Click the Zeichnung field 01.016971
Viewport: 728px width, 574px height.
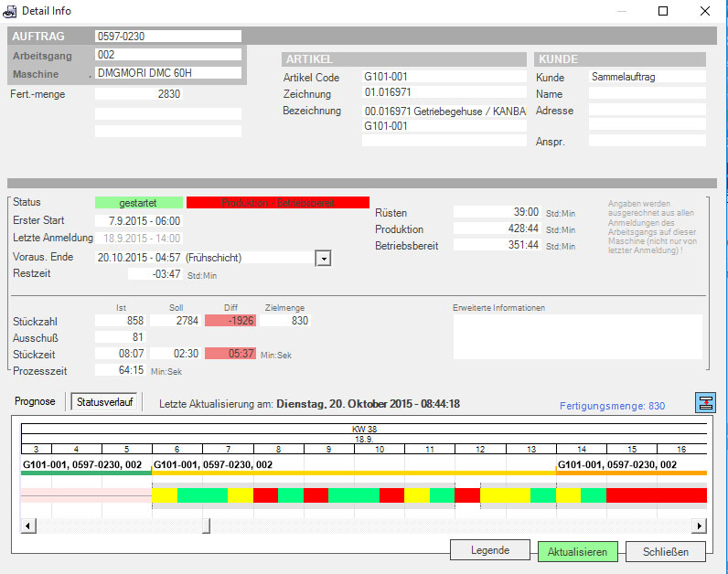444,92
